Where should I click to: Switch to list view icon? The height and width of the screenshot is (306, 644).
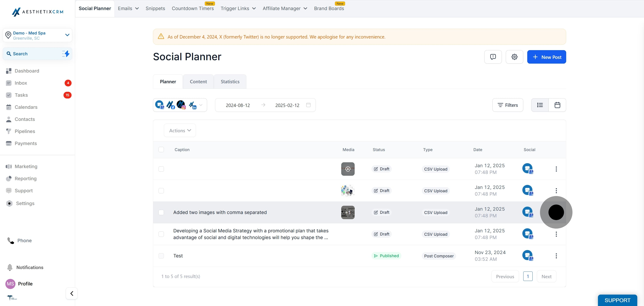pos(540,105)
